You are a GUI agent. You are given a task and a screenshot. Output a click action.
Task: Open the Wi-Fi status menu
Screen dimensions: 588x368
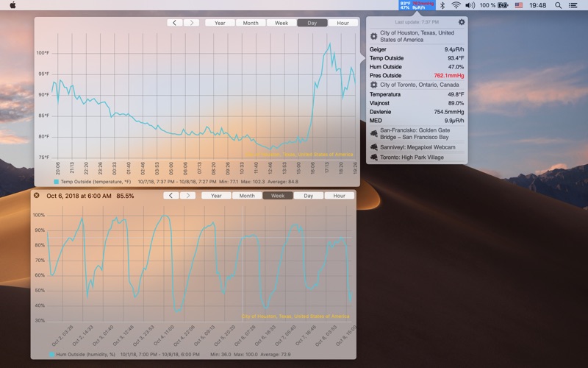tap(456, 5)
